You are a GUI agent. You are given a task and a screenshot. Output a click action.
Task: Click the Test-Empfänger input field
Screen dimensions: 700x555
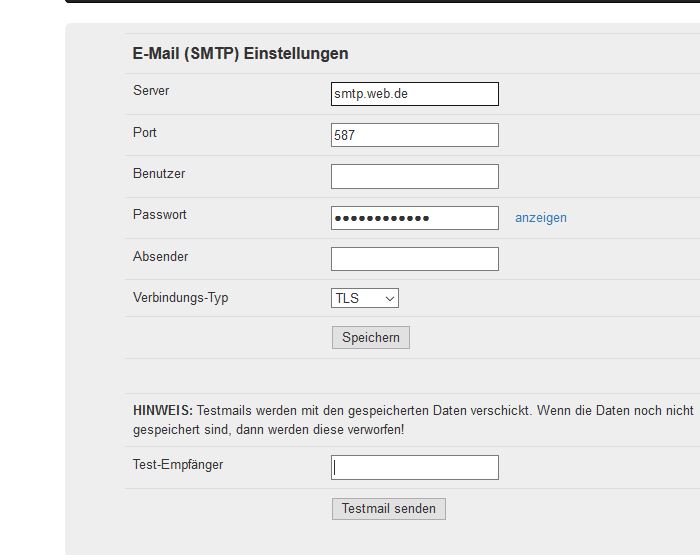click(x=414, y=467)
